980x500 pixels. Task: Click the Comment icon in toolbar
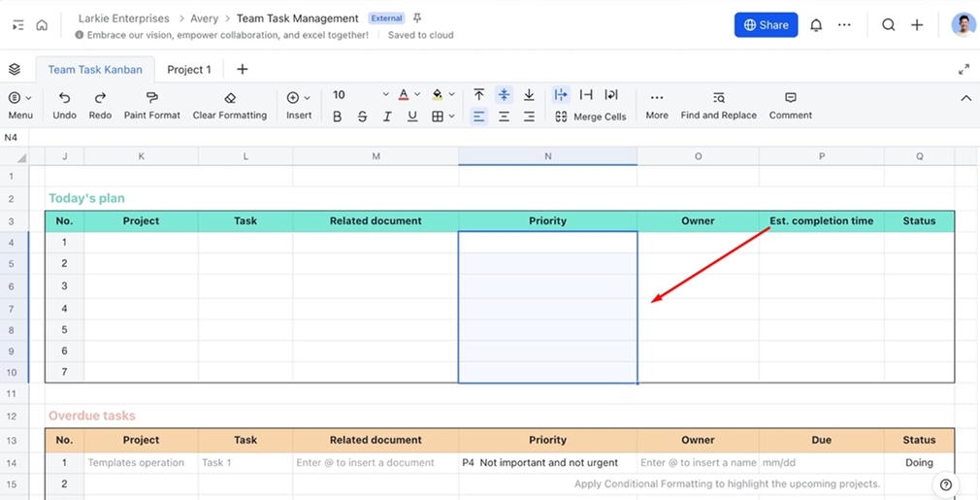tap(790, 98)
